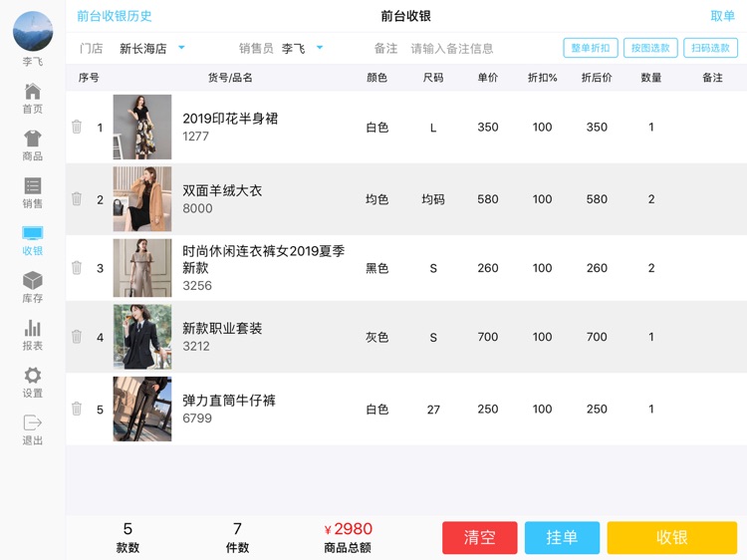Click the blue 挂单 button
The width and height of the screenshot is (747, 560).
pos(562,538)
